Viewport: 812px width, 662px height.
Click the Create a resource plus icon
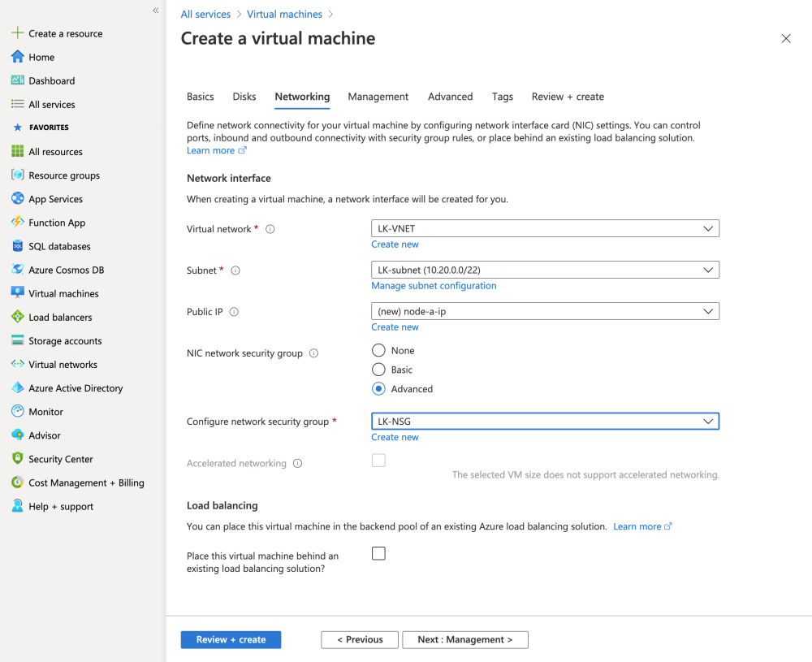coord(17,33)
